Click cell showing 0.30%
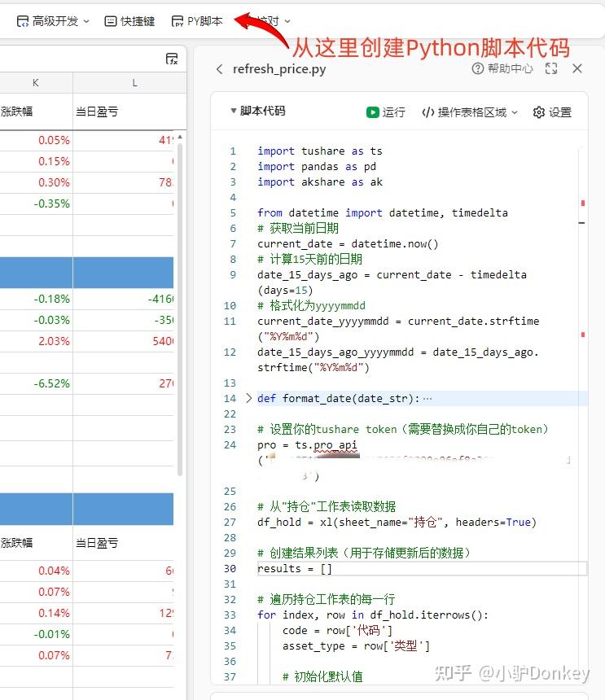The image size is (605, 700). click(x=36, y=182)
